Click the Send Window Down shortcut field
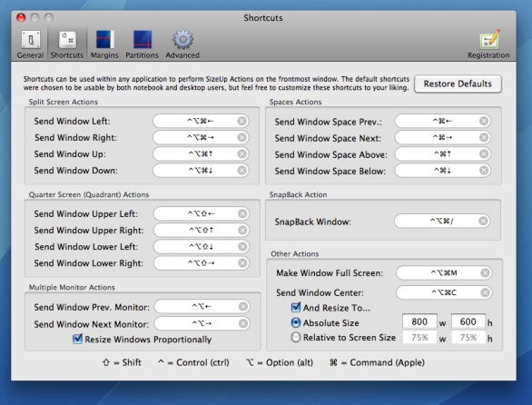Image resolution: width=532 pixels, height=405 pixels. (x=201, y=170)
